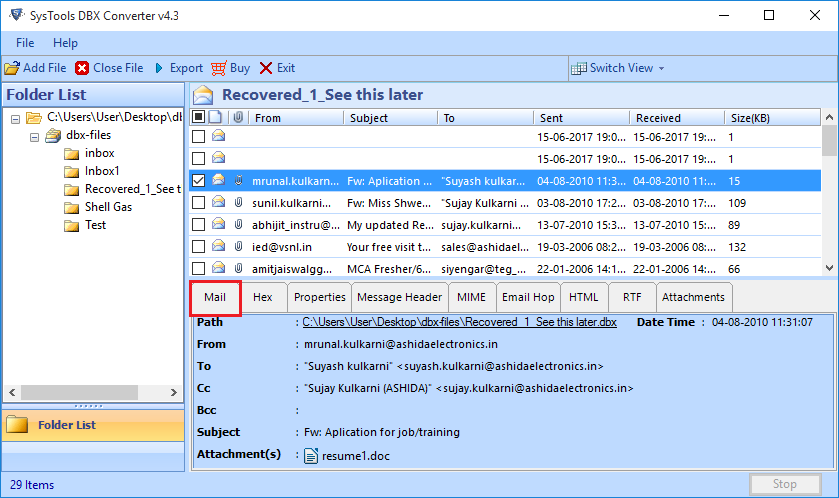
Task: Click the attachment paperclip column header icon
Action: [x=238, y=117]
